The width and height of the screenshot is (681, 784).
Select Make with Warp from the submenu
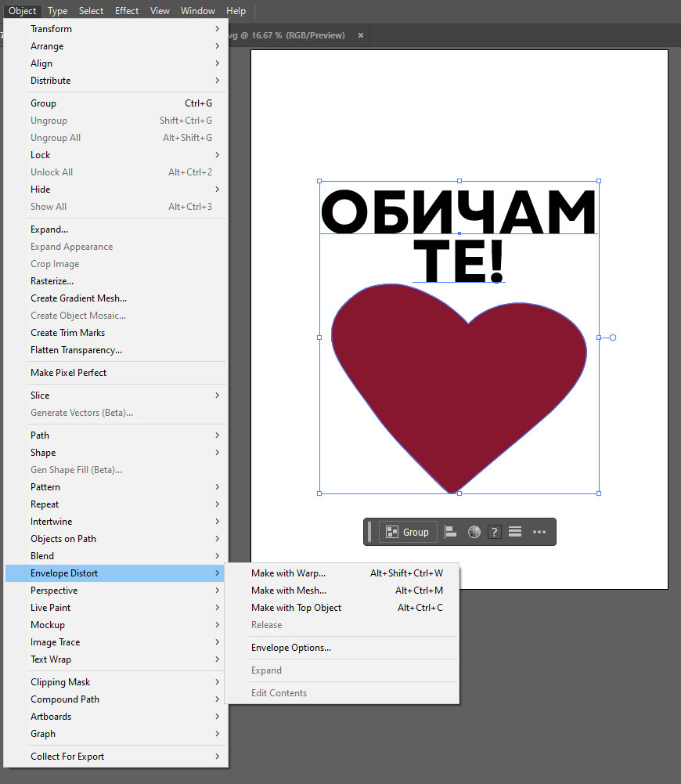point(290,573)
